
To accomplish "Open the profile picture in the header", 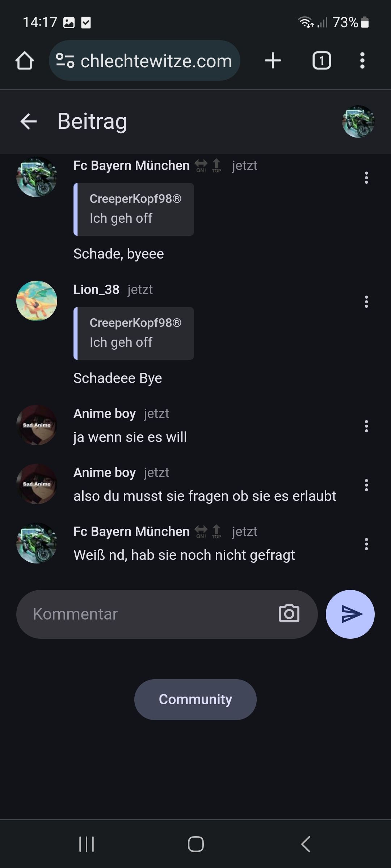I will click(358, 122).
